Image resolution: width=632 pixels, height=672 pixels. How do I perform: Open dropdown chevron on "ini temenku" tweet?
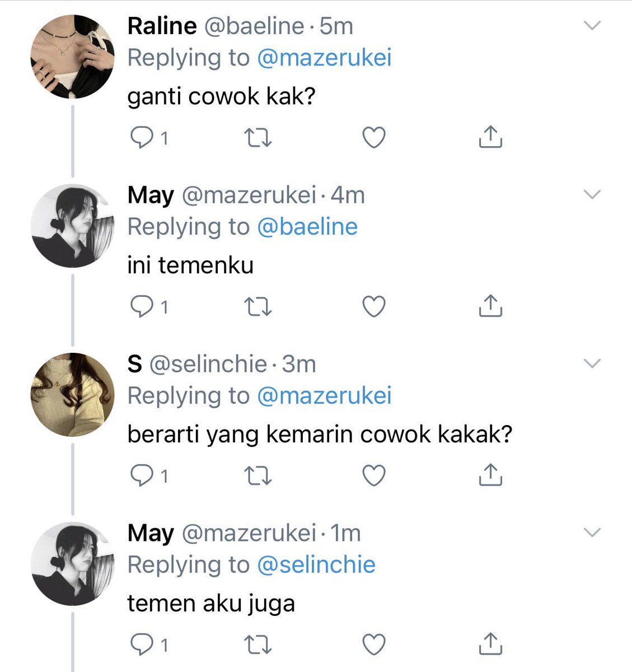point(592,195)
